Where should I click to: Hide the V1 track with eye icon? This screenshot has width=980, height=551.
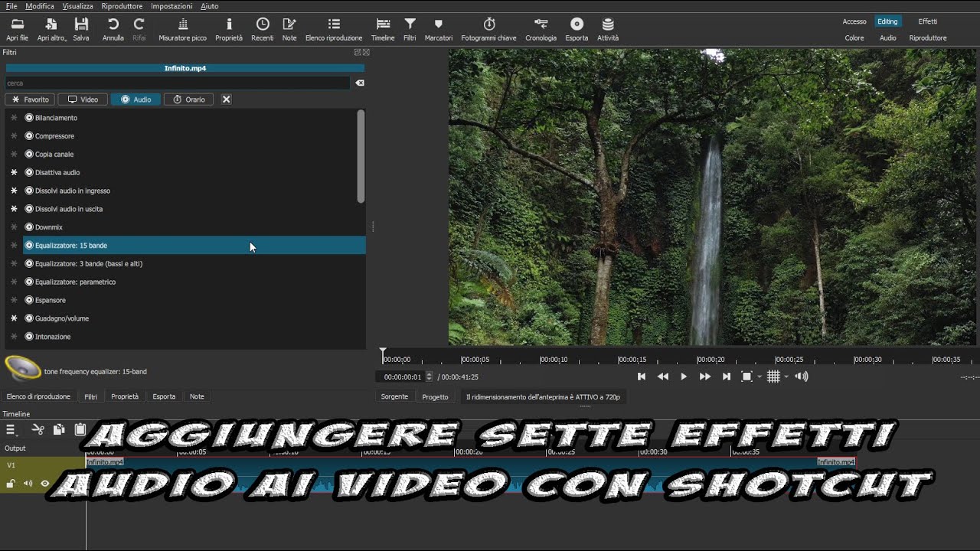pos(44,484)
